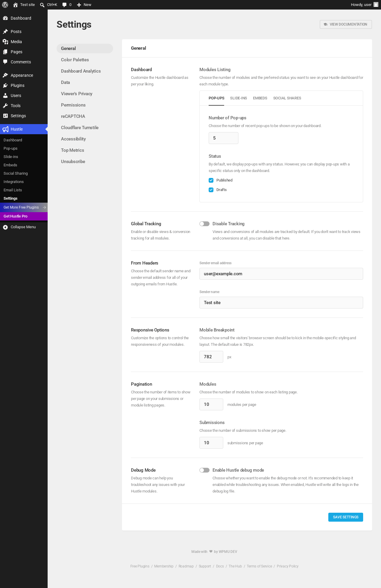This screenshot has height=588, width=381.
Task: Click the Privacy Policy footer link
Action: point(288,566)
